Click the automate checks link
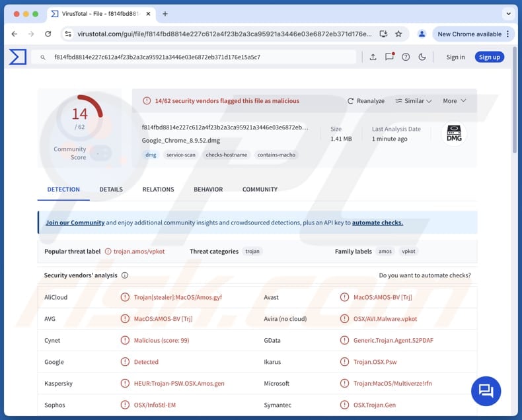This screenshot has height=420, width=522. (377, 223)
